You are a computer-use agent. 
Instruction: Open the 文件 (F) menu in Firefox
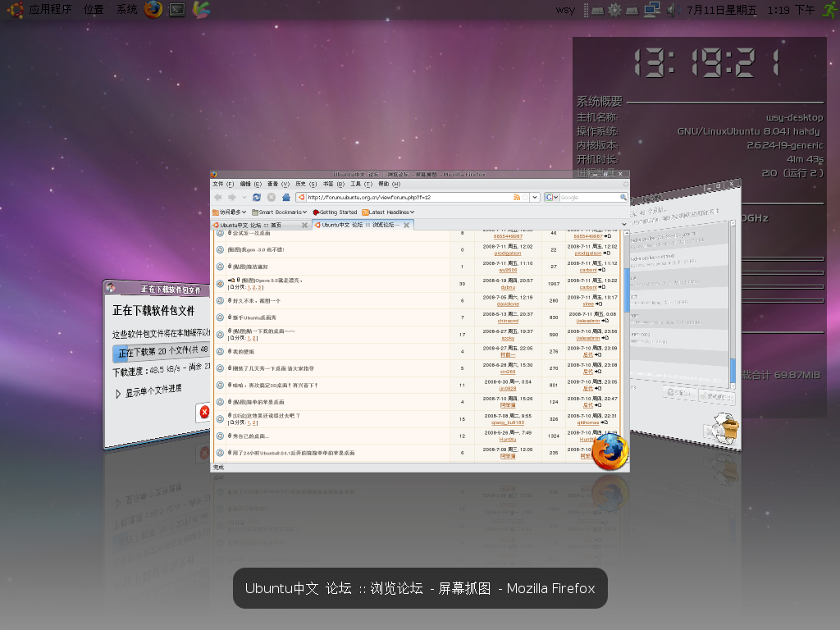pyautogui.click(x=223, y=184)
